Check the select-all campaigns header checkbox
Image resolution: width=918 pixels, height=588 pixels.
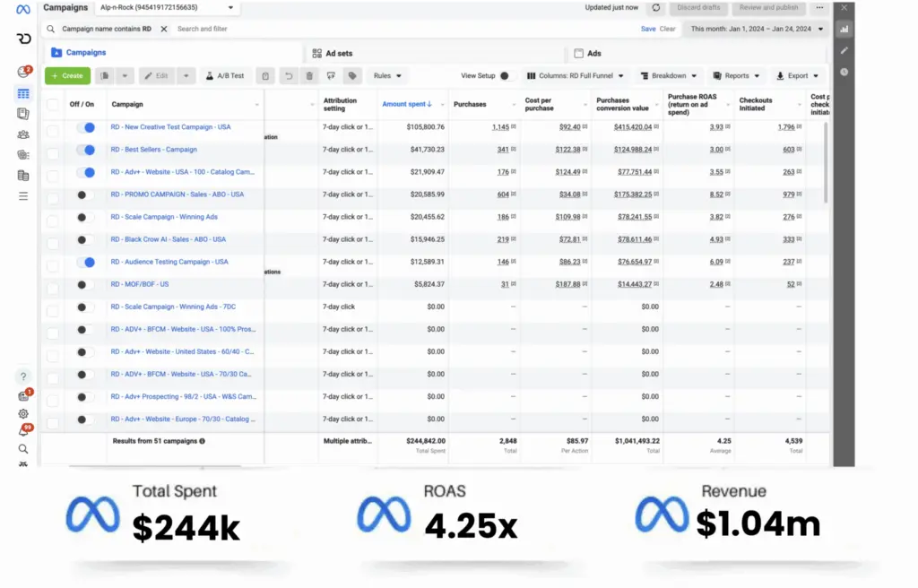point(53,104)
